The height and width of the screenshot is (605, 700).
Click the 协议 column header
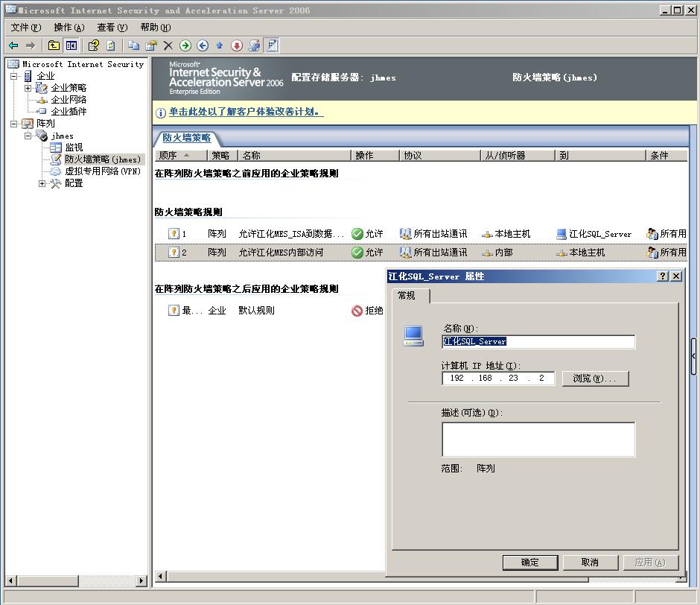pyautogui.click(x=439, y=156)
